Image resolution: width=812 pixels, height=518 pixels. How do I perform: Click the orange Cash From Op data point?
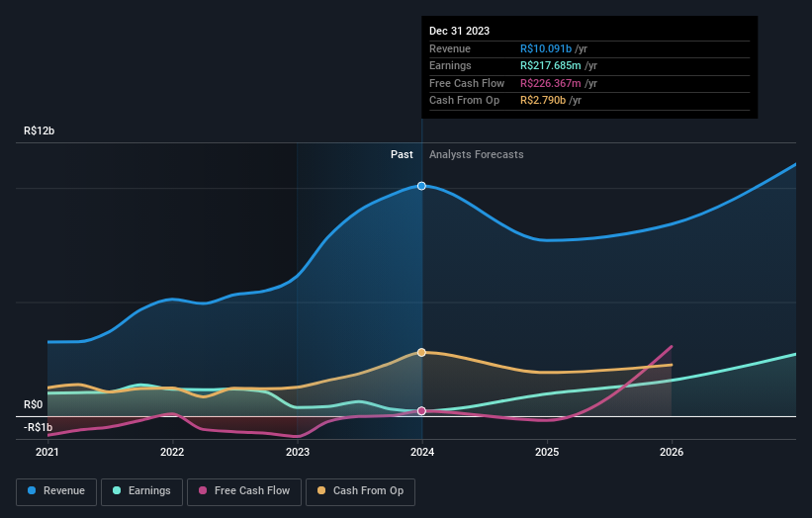point(421,352)
